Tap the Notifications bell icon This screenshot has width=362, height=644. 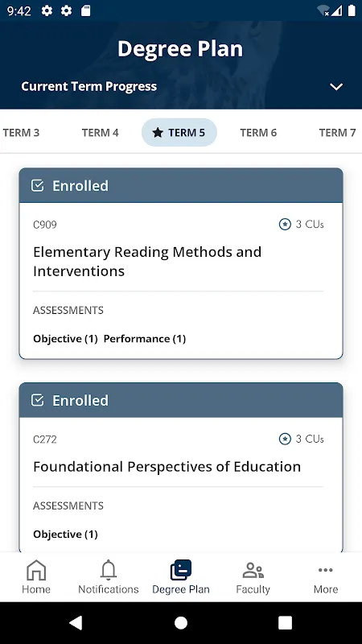(x=109, y=571)
